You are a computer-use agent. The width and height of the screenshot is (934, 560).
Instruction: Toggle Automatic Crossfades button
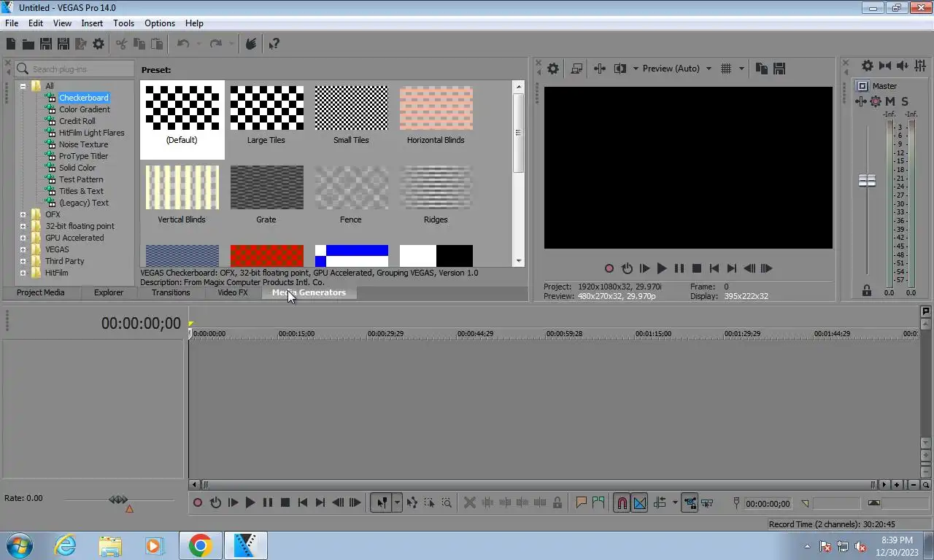click(639, 503)
